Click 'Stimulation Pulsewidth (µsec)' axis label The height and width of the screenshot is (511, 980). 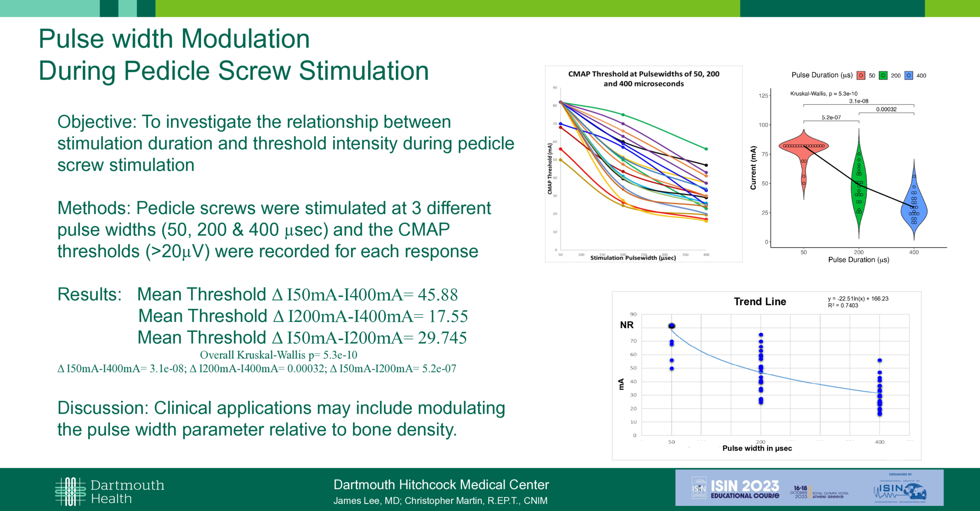tap(633, 258)
